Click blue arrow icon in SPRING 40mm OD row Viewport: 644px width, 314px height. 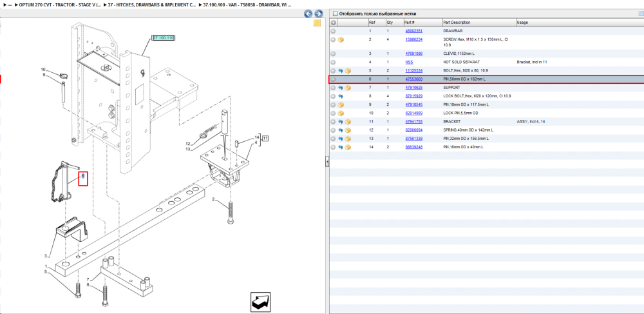(341, 130)
